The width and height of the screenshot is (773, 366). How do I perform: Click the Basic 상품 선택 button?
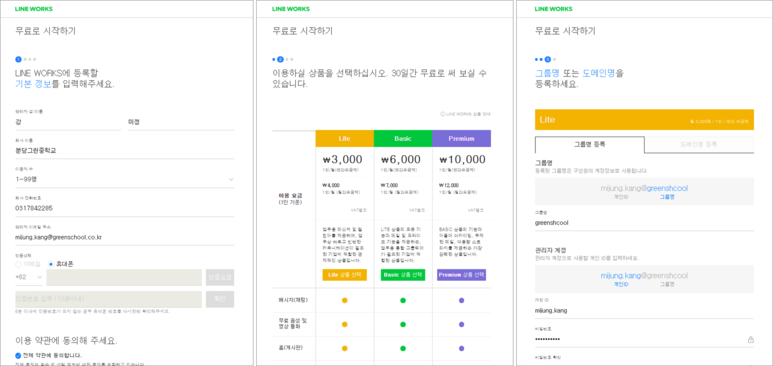click(403, 275)
